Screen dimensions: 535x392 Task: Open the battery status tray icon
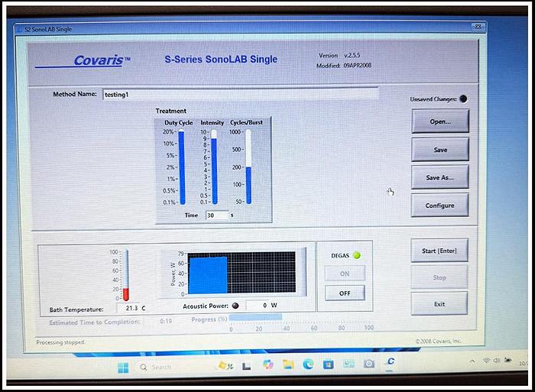pyautogui.click(x=508, y=360)
